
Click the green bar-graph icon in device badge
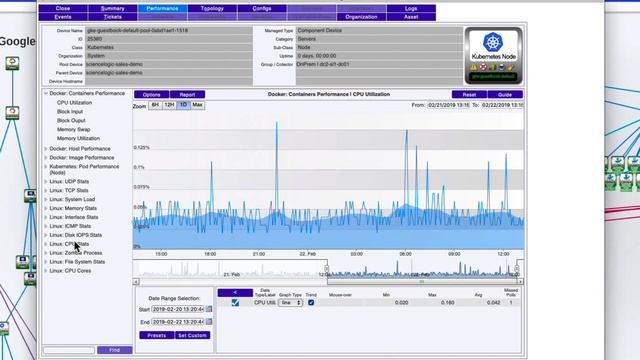(493, 67)
